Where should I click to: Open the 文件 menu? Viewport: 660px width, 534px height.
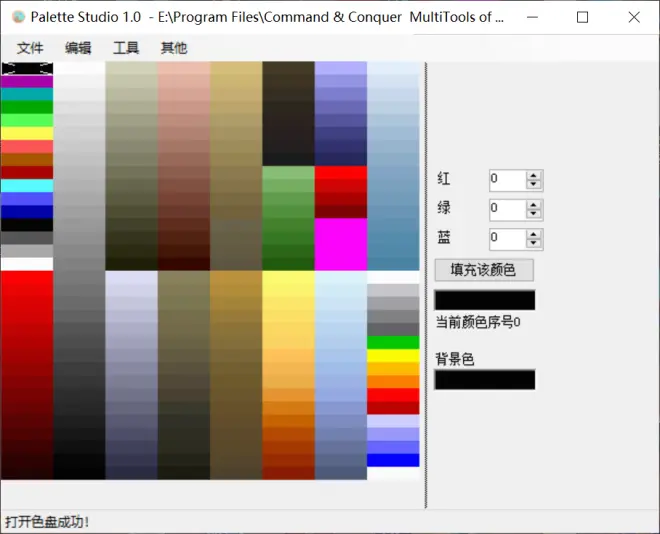[x=30, y=48]
